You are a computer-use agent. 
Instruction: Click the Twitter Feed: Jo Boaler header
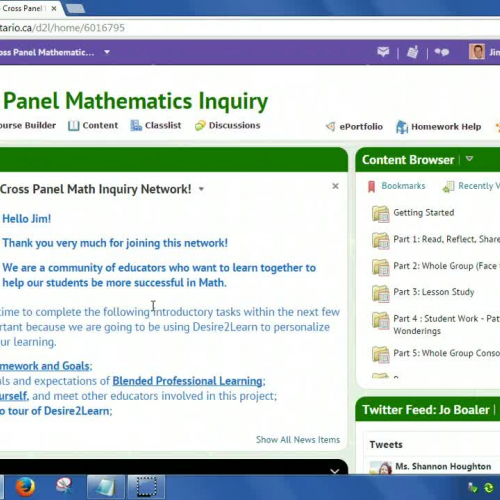point(426,410)
